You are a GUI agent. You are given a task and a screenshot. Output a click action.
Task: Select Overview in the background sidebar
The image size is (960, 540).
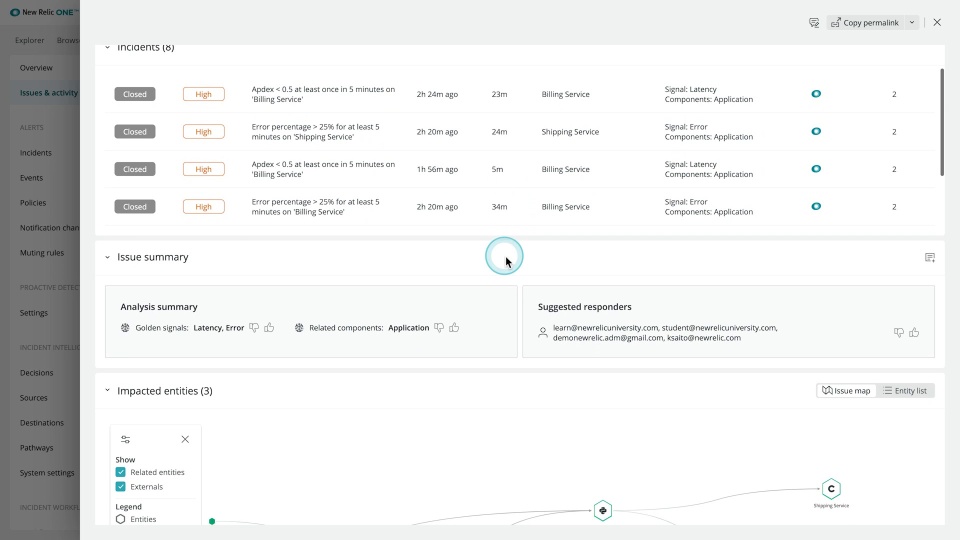[x=36, y=68]
